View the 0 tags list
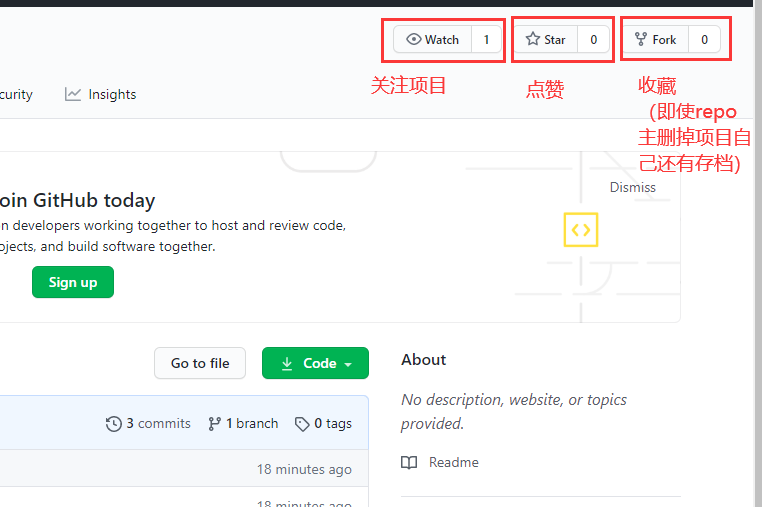The height and width of the screenshot is (507, 762). point(323,424)
